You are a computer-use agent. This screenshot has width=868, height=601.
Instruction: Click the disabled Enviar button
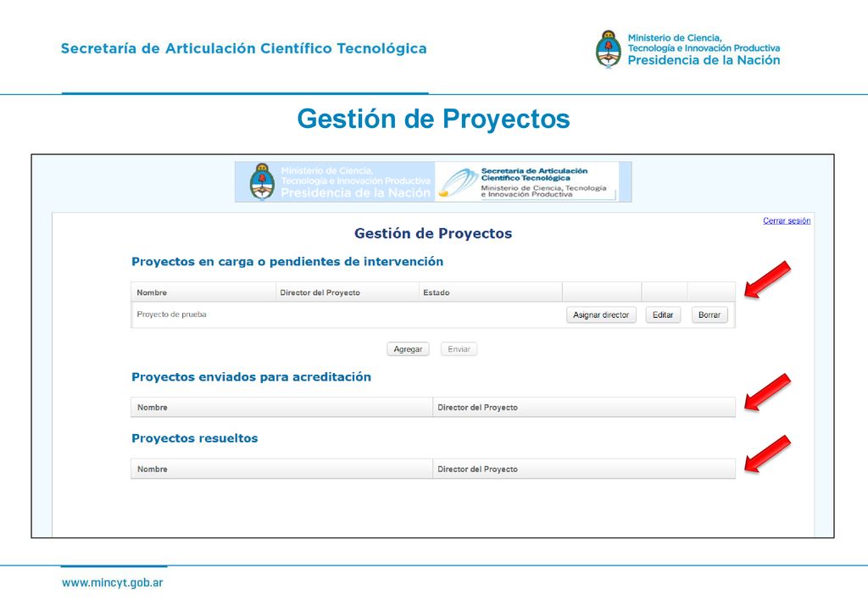point(459,349)
